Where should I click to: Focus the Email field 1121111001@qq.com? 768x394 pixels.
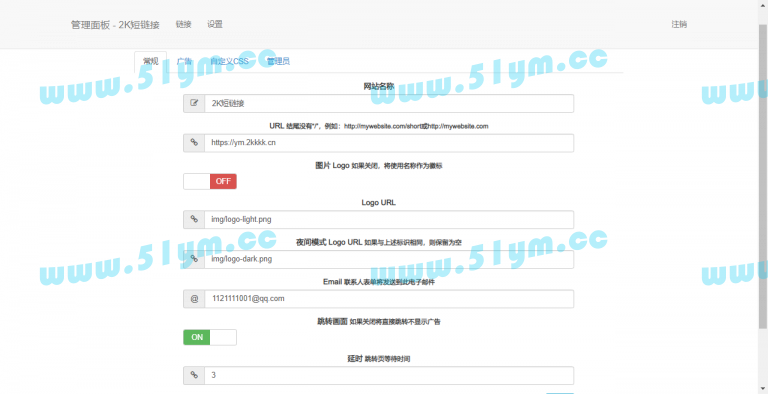tap(389, 298)
